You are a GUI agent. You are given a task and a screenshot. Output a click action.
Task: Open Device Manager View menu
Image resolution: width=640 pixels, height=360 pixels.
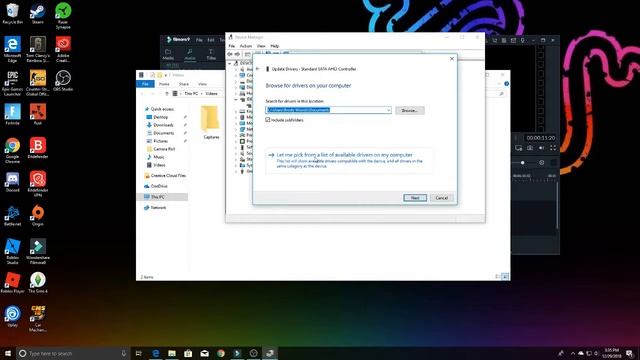(261, 46)
